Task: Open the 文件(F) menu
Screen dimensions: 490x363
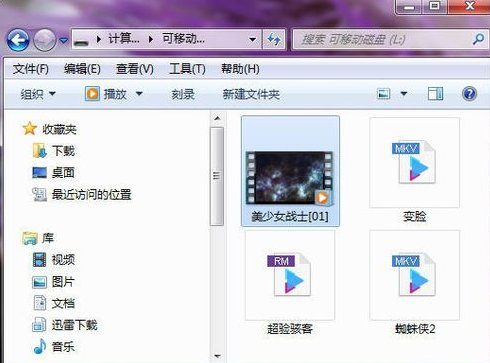Action: [31, 69]
